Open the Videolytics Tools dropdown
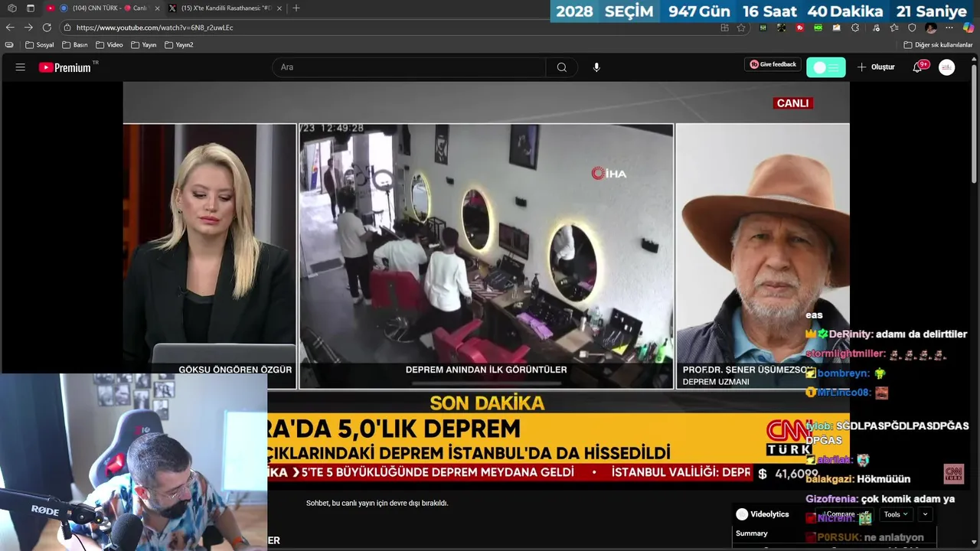 pyautogui.click(x=896, y=514)
